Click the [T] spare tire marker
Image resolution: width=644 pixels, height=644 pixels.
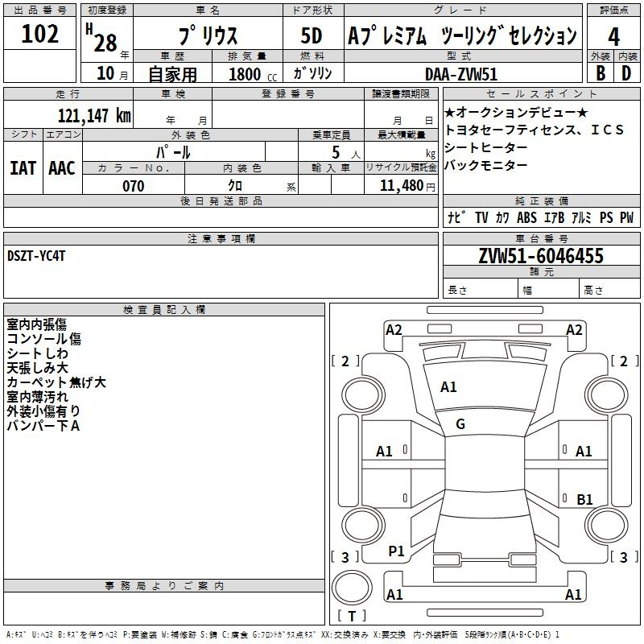[352, 617]
